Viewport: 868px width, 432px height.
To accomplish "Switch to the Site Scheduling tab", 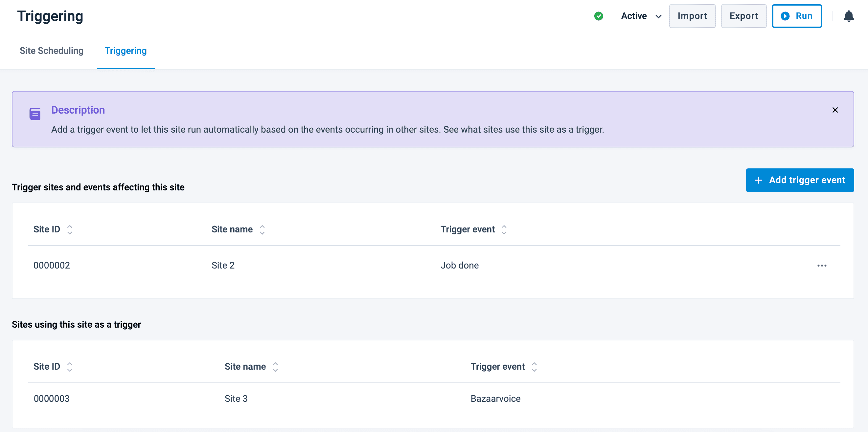I will (x=52, y=51).
